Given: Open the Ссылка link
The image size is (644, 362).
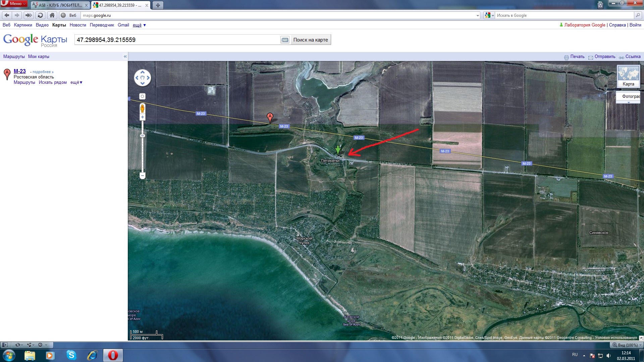Looking at the screenshot, I should (633, 57).
